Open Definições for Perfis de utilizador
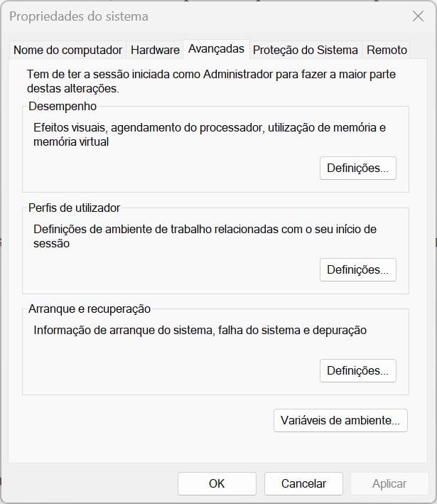This screenshot has height=504, width=437. tap(357, 270)
